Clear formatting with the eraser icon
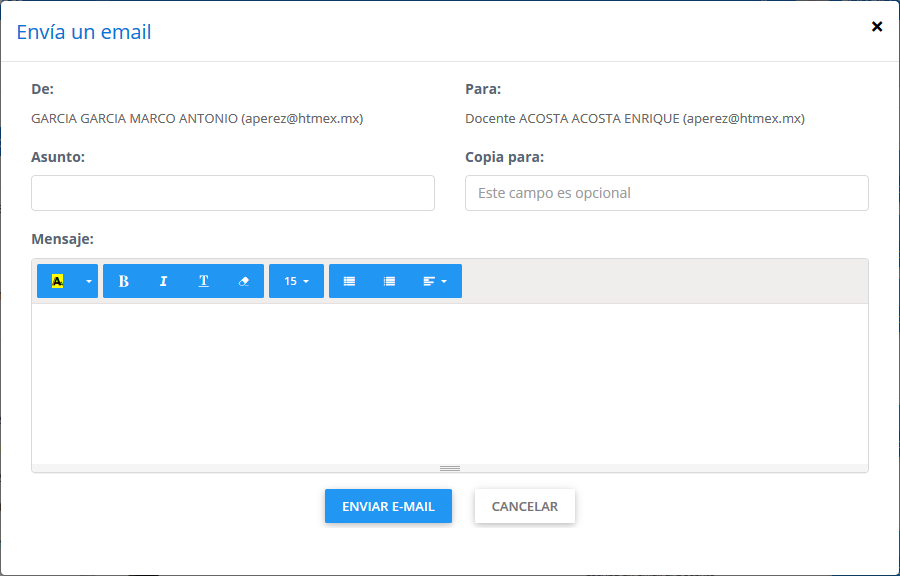The image size is (900, 576). click(x=243, y=281)
